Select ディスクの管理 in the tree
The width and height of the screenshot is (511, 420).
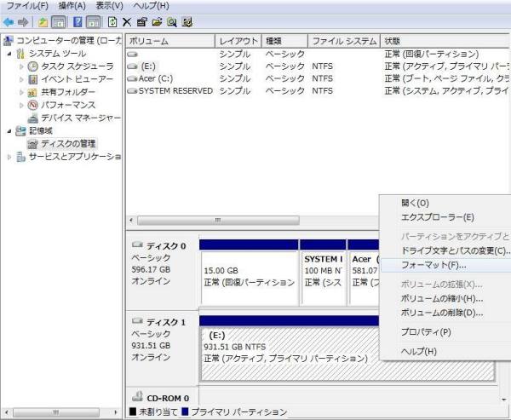(x=68, y=143)
